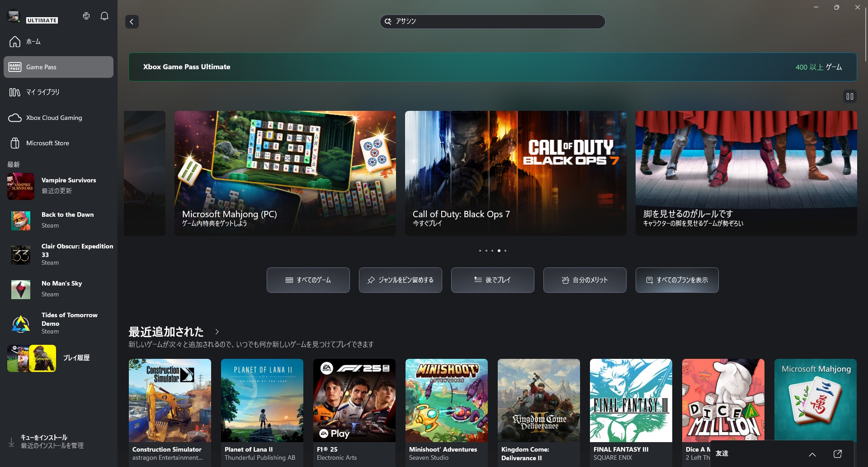Click the search field containing アサシン

493,22
